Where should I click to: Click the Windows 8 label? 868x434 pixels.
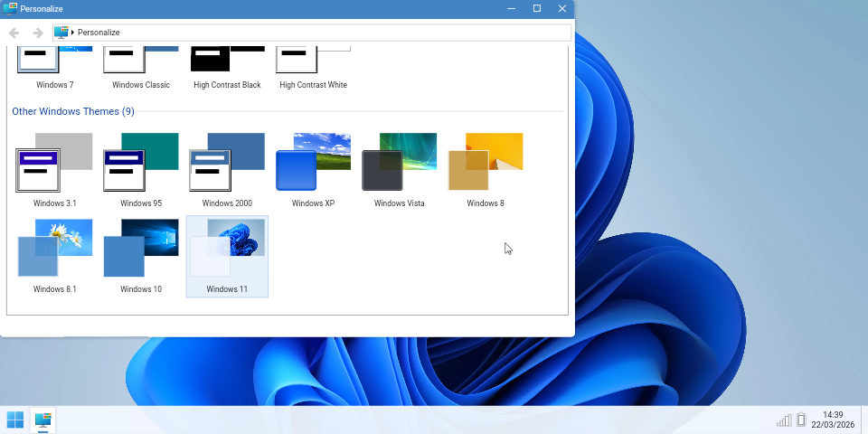[486, 203]
